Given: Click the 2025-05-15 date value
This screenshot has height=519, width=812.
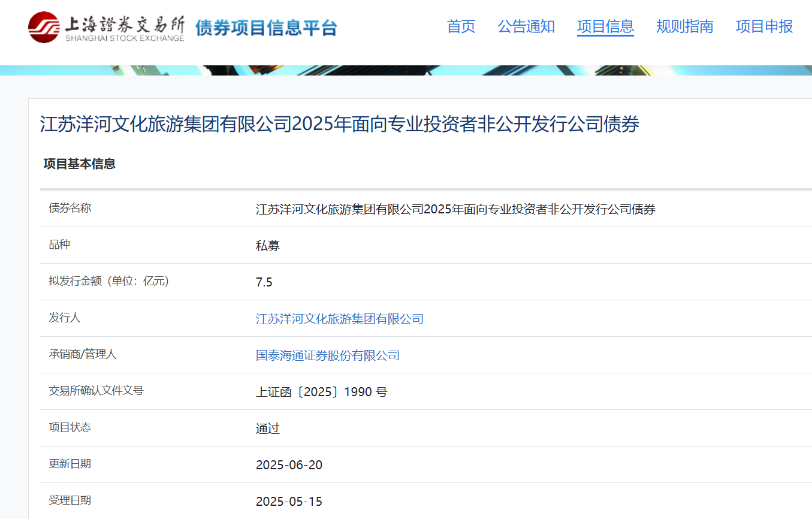Looking at the screenshot, I should [289, 502].
